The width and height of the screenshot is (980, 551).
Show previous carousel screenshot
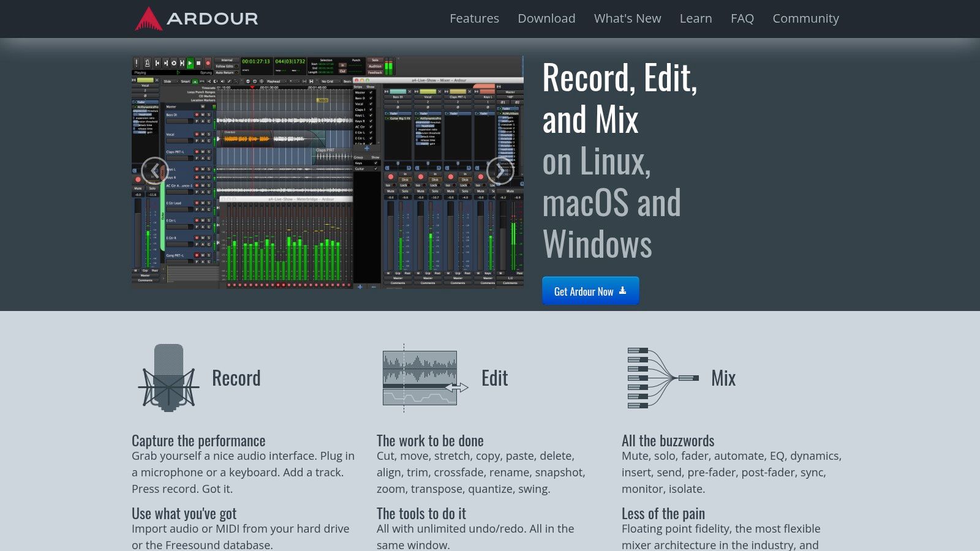(x=154, y=171)
